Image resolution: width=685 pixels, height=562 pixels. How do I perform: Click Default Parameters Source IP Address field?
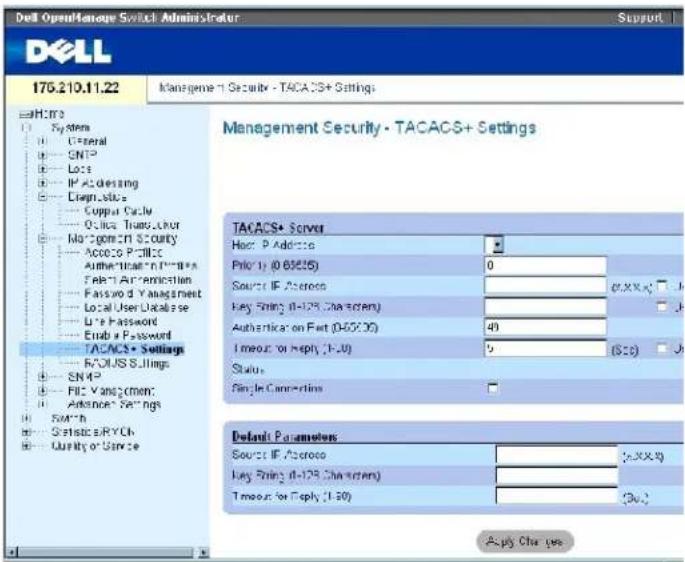[557, 455]
